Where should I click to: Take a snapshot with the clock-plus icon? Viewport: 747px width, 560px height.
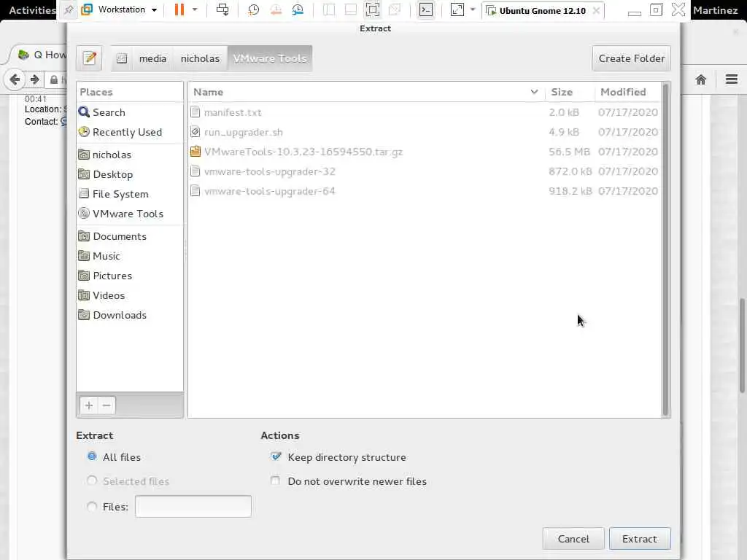point(253,9)
